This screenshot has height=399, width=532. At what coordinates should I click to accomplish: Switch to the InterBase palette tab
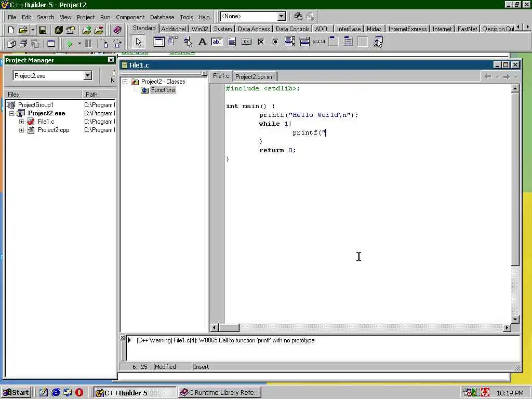point(349,29)
